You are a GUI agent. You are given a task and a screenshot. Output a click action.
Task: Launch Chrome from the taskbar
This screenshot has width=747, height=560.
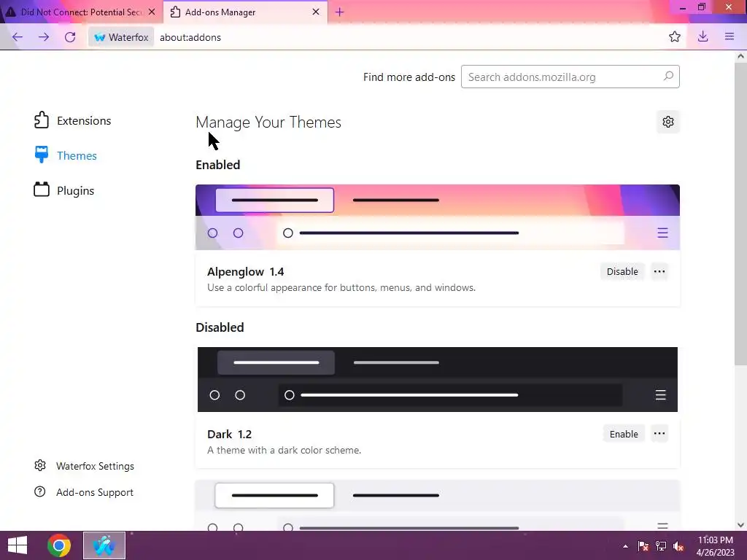pyautogui.click(x=59, y=545)
